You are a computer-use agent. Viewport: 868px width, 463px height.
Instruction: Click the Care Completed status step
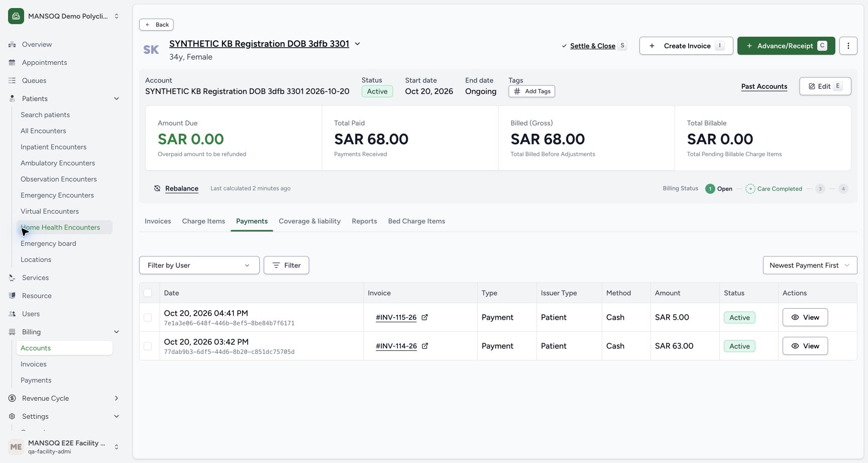click(774, 189)
